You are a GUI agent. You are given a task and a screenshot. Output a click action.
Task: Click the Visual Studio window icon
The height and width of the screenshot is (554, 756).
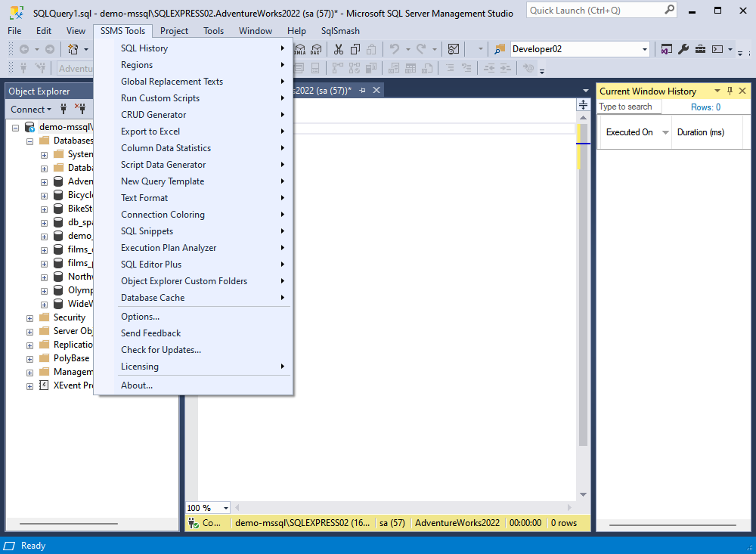[666, 49]
